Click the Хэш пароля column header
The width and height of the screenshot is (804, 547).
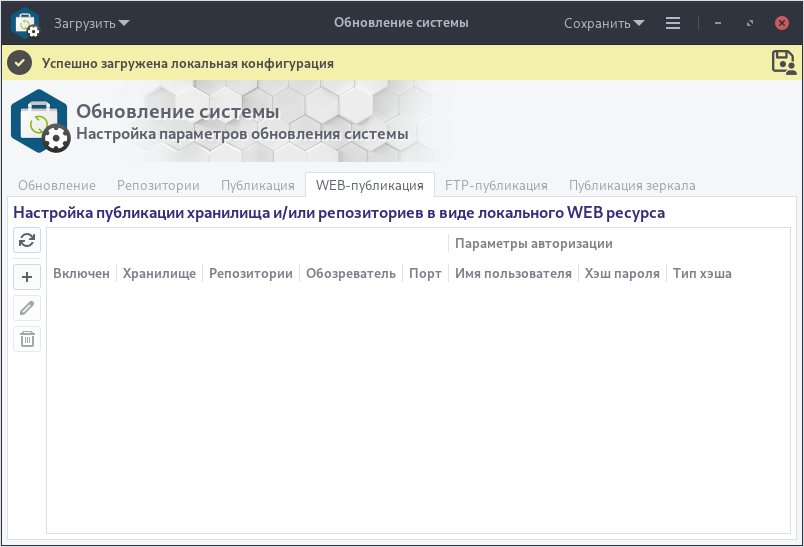(x=622, y=273)
